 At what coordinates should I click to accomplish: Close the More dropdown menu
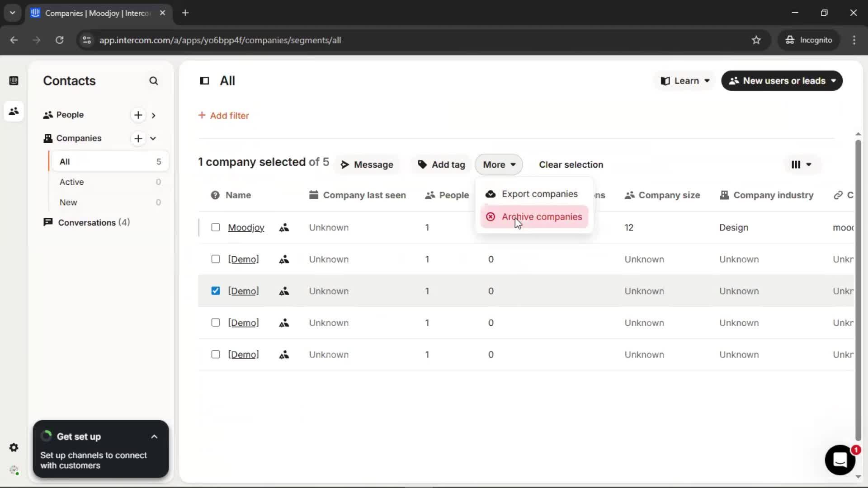click(499, 164)
